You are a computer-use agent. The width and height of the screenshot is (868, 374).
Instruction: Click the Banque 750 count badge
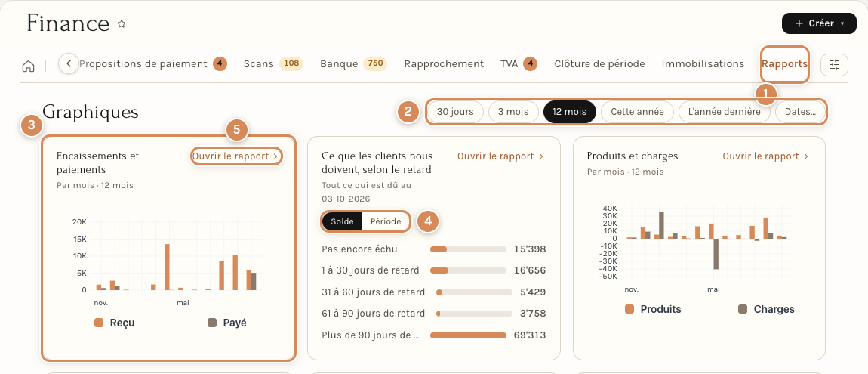click(375, 63)
